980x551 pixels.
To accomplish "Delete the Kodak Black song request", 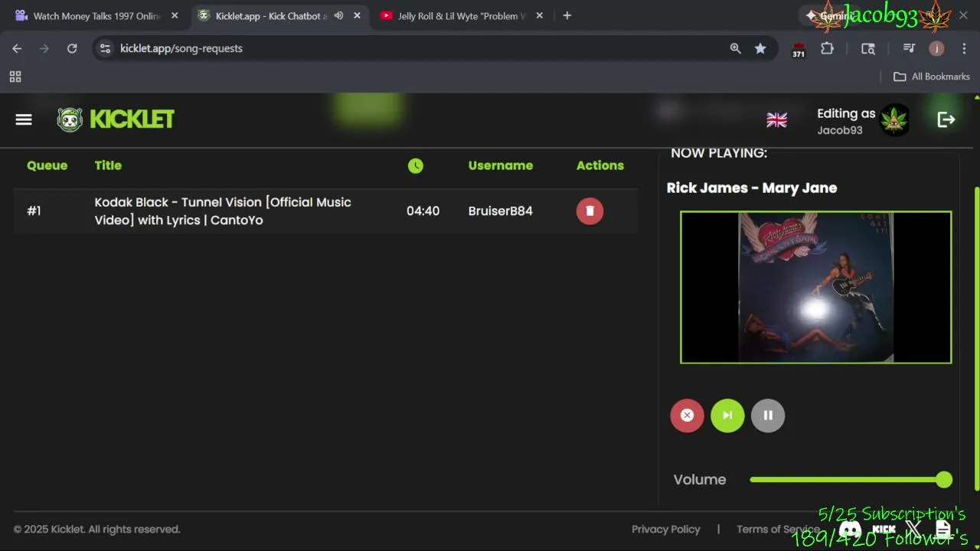I will [590, 211].
